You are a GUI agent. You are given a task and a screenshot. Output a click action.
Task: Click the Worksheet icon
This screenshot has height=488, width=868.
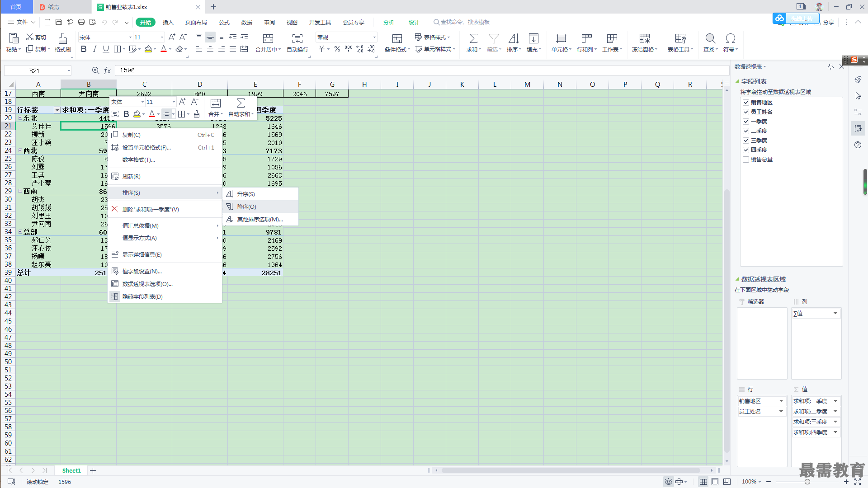point(612,38)
